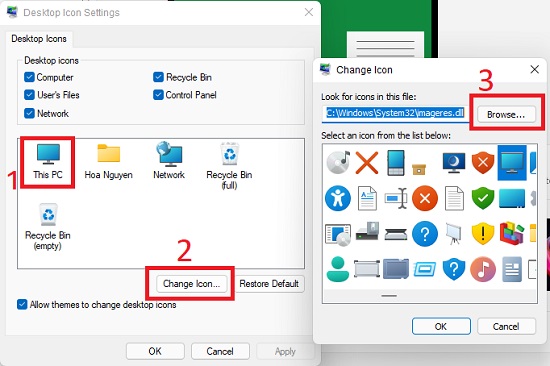Toggle Allow themes to change desktop icons
This screenshot has width=550, height=366.
(22, 304)
